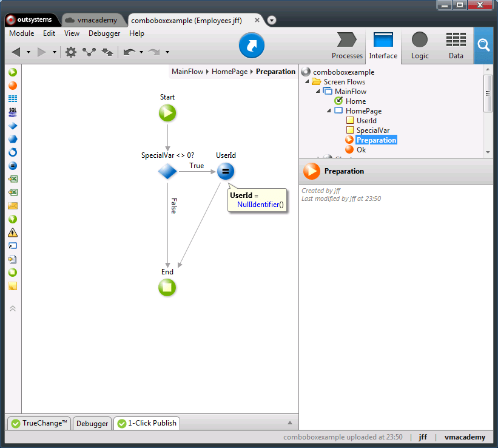The width and height of the screenshot is (498, 448).
Task: Select the If diamond tool in toolbox
Action: tap(13, 126)
